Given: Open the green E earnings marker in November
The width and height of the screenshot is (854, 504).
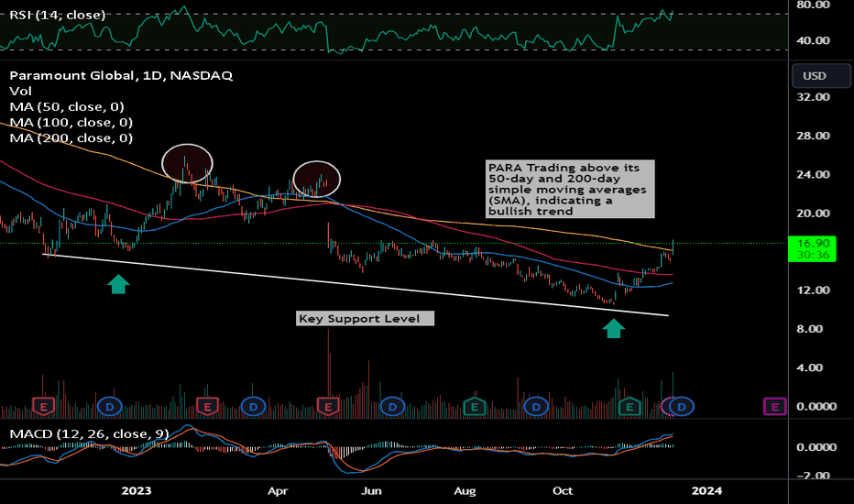Looking at the screenshot, I should (x=630, y=407).
